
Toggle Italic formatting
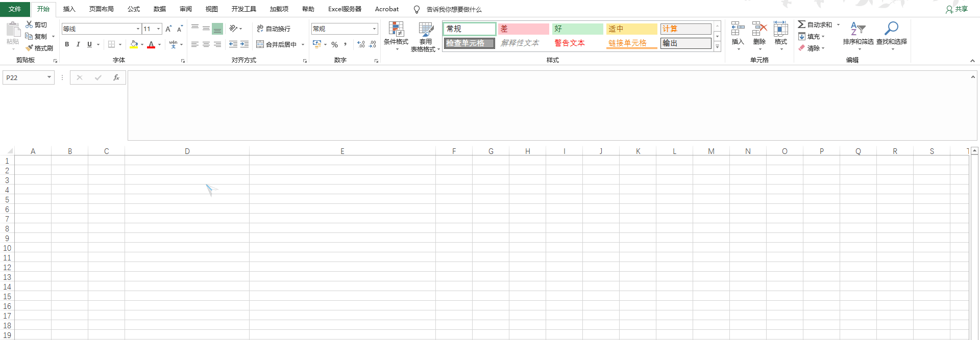78,44
